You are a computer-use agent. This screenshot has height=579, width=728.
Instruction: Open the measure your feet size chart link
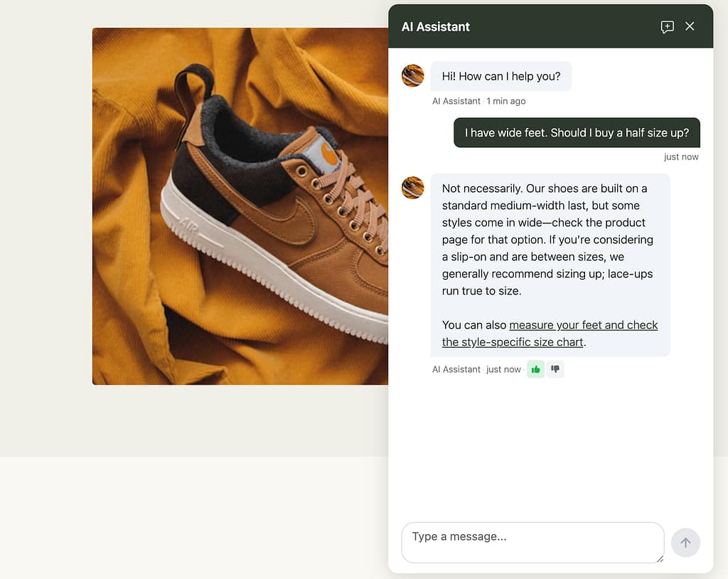coord(550,334)
